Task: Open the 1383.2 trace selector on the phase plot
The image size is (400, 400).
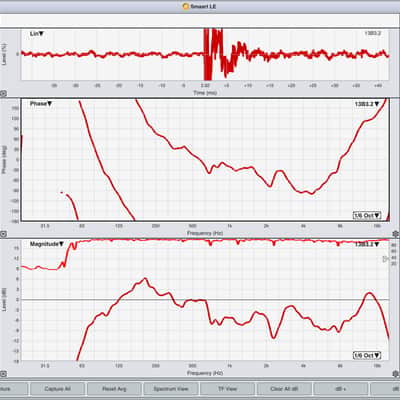Action: [367, 104]
